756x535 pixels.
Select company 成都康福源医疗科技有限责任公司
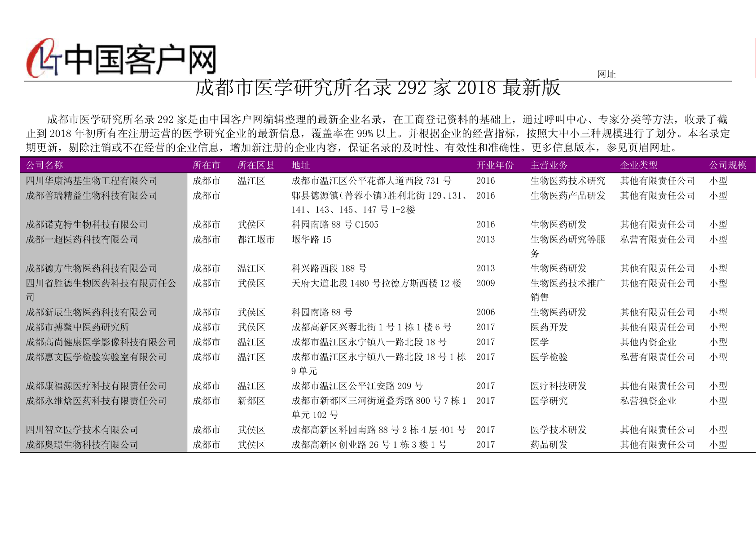[x=96, y=386]
